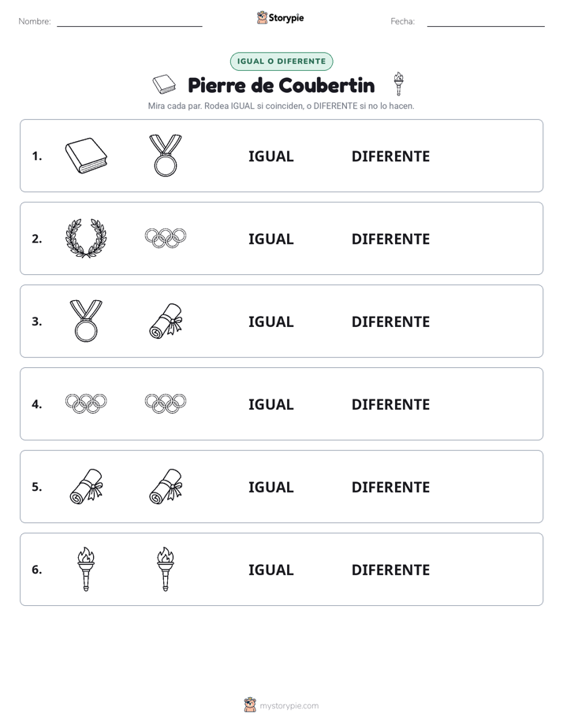Click the laurel wreath icon in row 2
Screen dimensions: 563x728
coord(86,238)
